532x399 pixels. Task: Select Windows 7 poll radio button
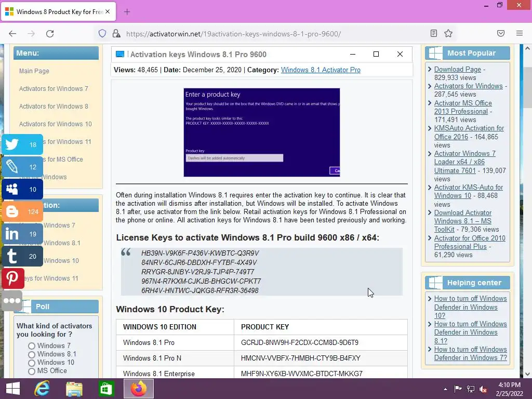[32, 346]
